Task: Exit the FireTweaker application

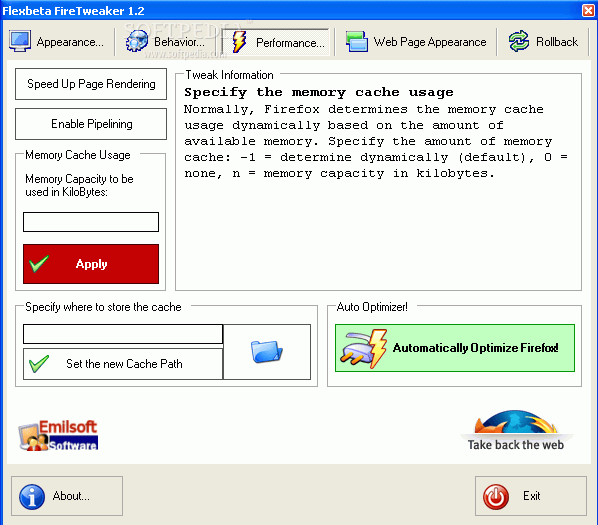Action: pyautogui.click(x=530, y=496)
